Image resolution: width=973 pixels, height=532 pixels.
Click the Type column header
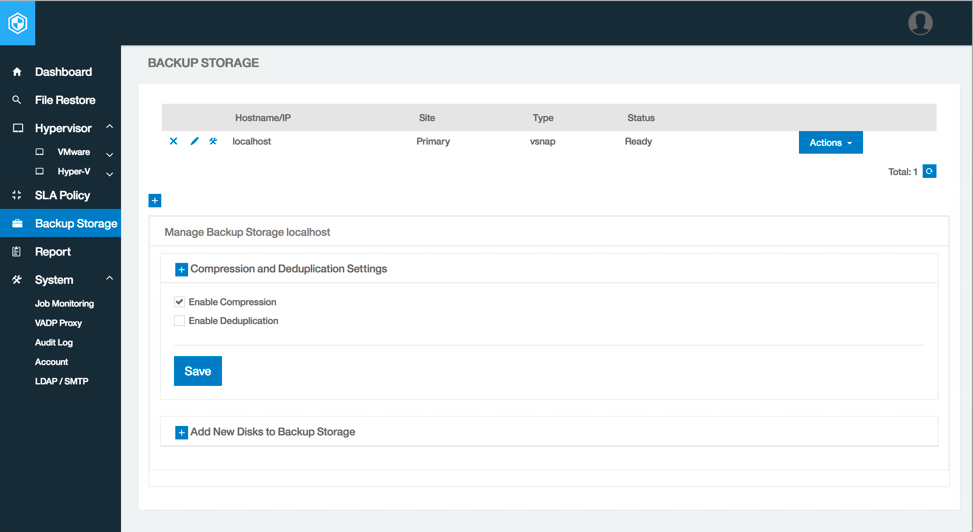click(x=543, y=118)
